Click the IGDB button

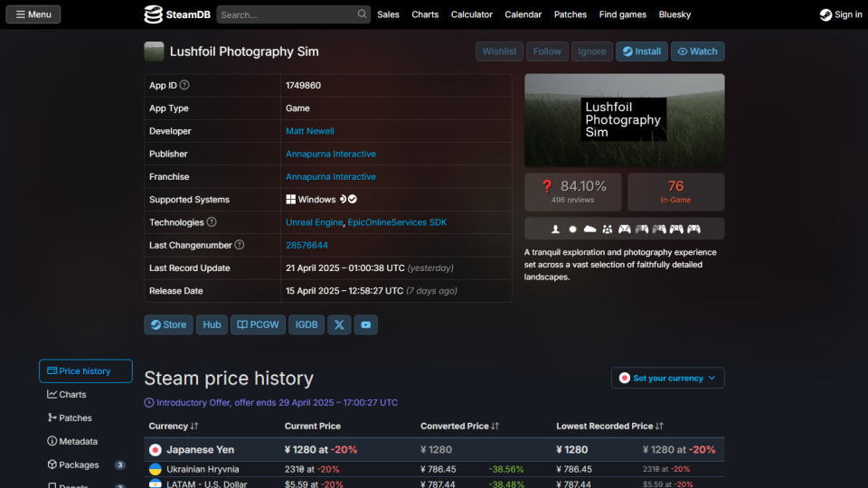click(307, 324)
